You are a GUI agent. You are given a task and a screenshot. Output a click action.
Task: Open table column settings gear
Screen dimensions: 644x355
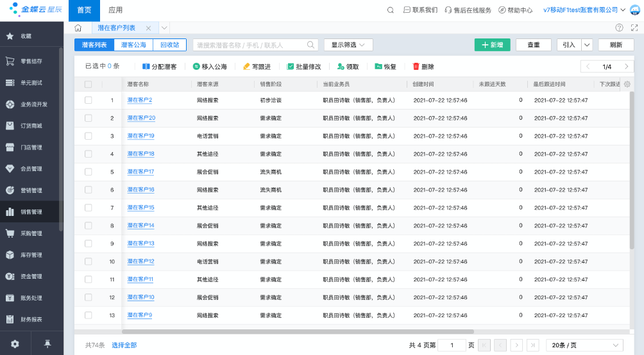pyautogui.click(x=627, y=84)
